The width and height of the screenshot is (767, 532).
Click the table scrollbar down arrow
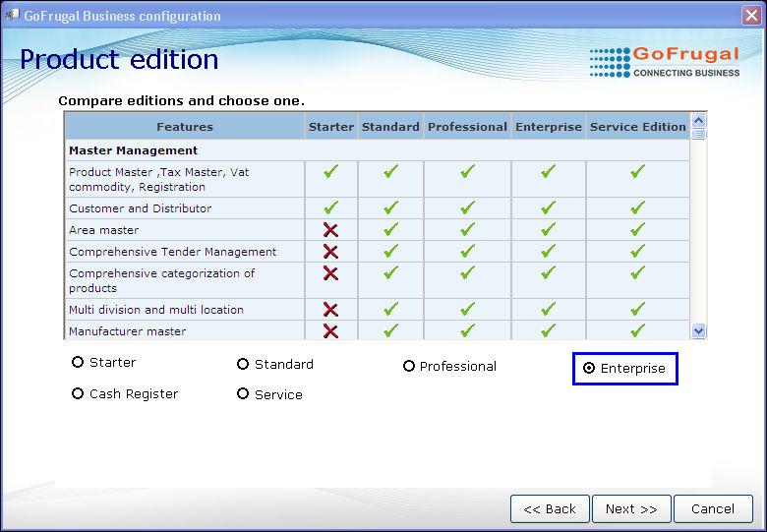click(x=698, y=331)
